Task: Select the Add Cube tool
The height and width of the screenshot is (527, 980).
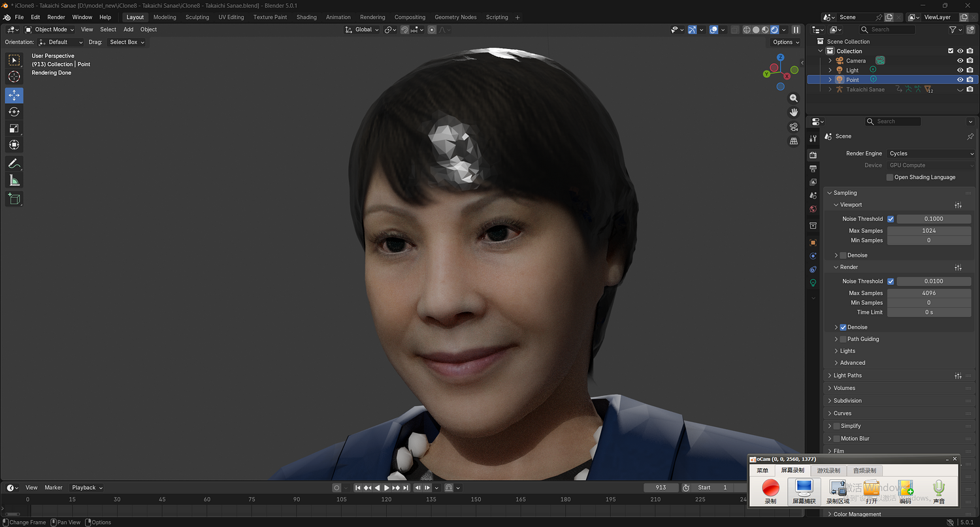Action: 14,199
